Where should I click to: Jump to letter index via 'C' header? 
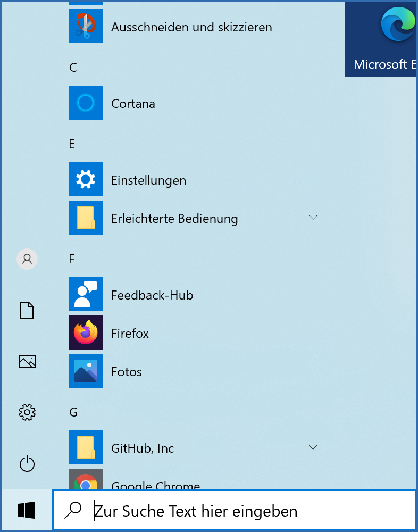[73, 68]
